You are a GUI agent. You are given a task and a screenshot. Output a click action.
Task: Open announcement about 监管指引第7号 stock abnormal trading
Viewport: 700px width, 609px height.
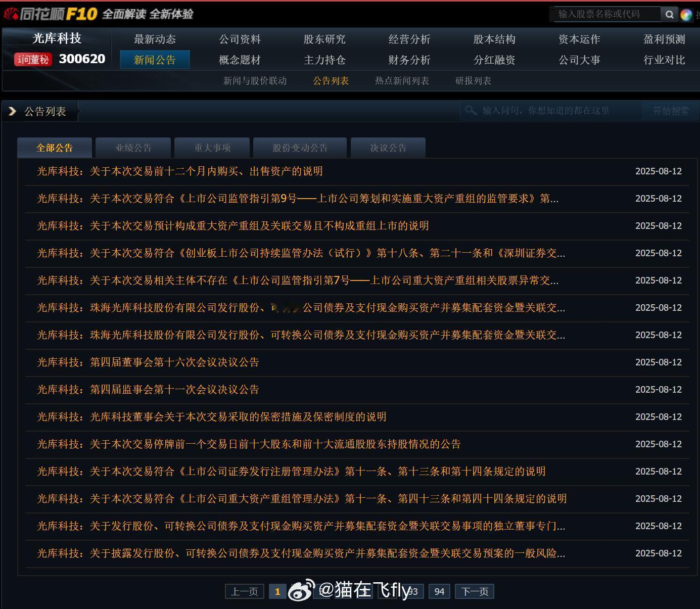click(298, 280)
